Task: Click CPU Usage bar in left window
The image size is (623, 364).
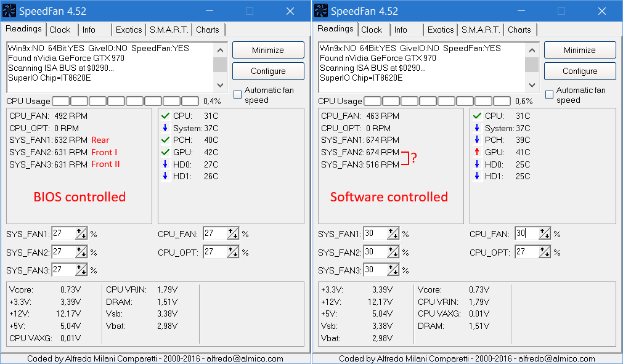Action: click(x=126, y=101)
